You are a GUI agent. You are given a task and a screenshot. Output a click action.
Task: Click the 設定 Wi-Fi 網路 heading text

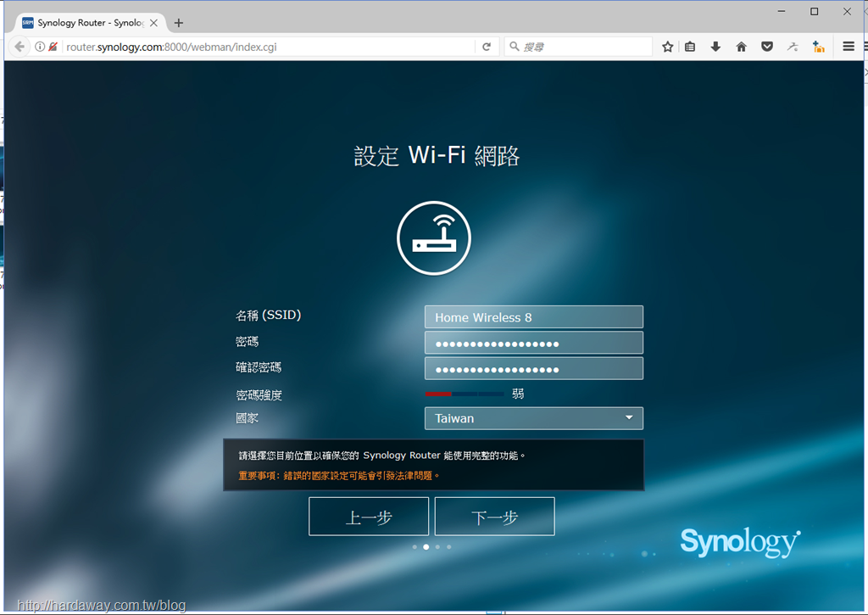coord(437,156)
